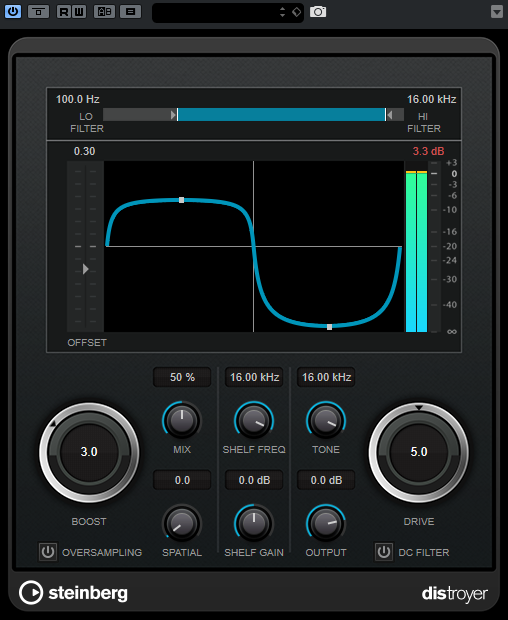Image resolution: width=508 pixels, height=620 pixels.
Task: Click the blue filter range bar
Action: pos(281,115)
